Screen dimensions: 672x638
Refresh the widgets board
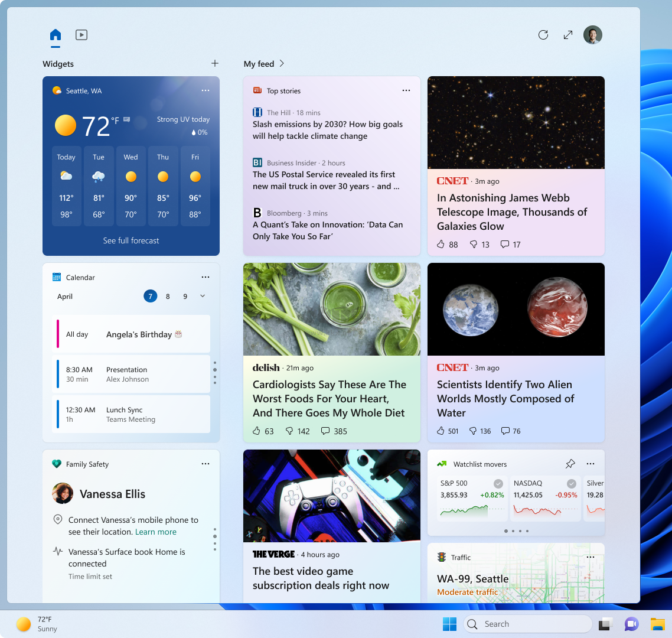[x=543, y=35]
